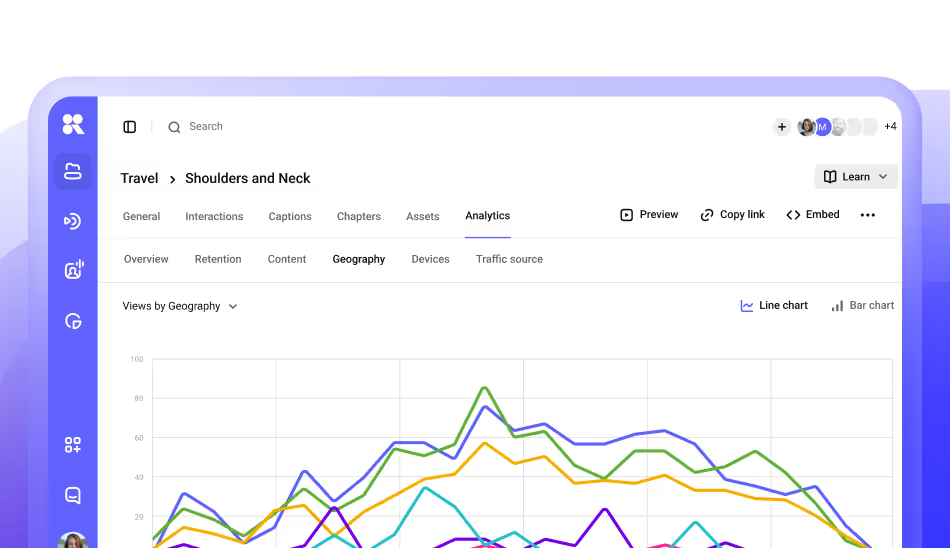The width and height of the screenshot is (950, 548).
Task: Switch to the Captions tab
Action: point(290,216)
